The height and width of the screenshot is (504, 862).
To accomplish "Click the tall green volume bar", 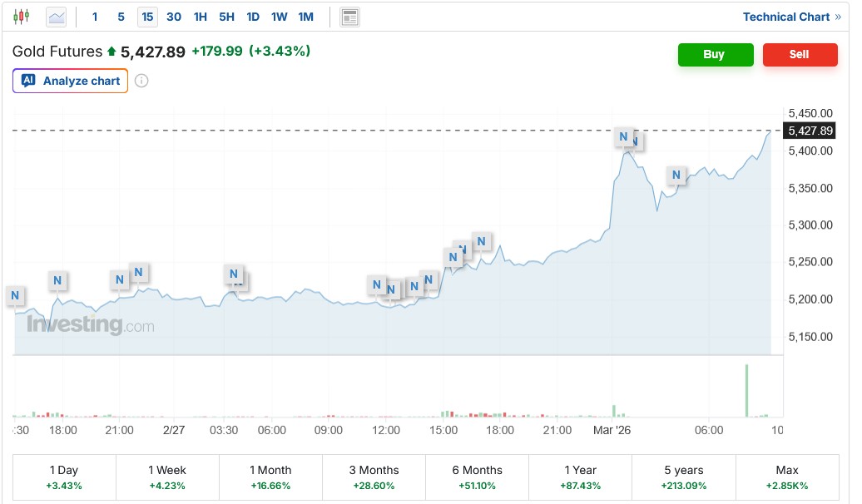I will [746, 390].
